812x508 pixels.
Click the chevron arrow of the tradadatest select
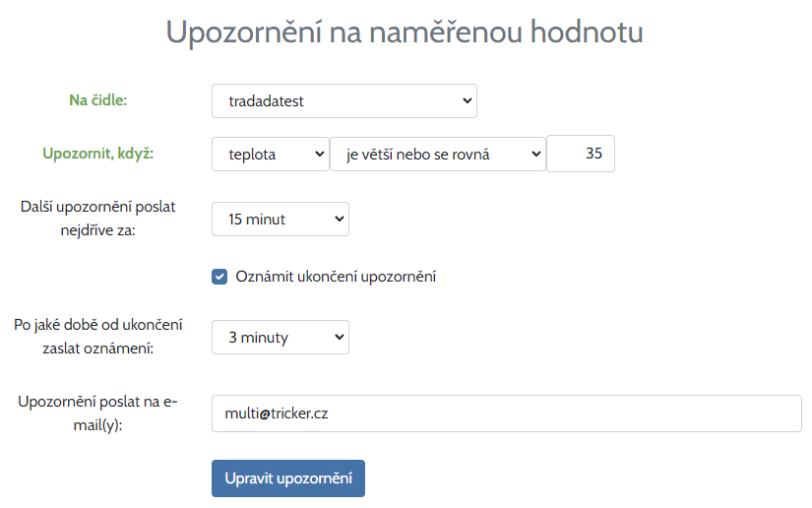[466, 100]
